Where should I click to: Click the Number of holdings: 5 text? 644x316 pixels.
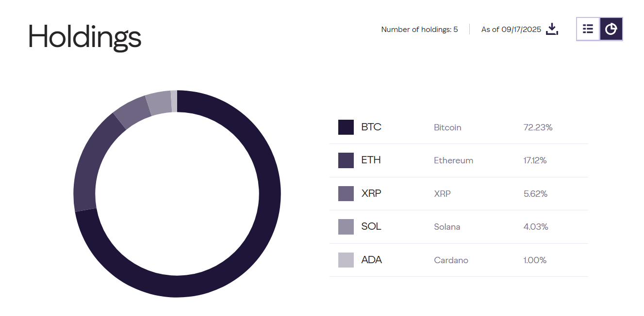pos(419,29)
